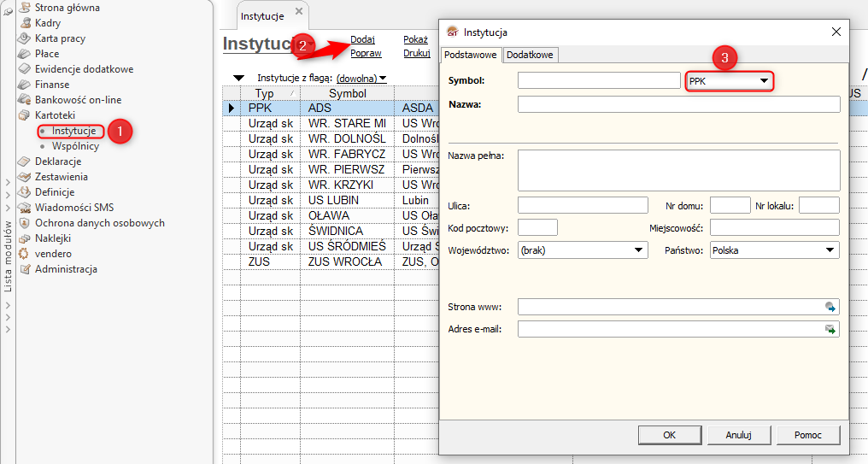
Task: Open the Finanse module icon
Action: [x=26, y=85]
